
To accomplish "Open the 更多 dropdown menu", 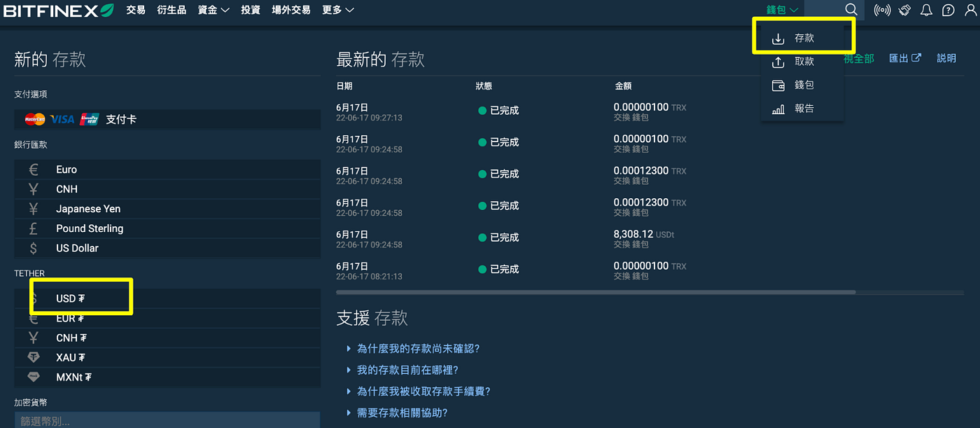I will [338, 10].
